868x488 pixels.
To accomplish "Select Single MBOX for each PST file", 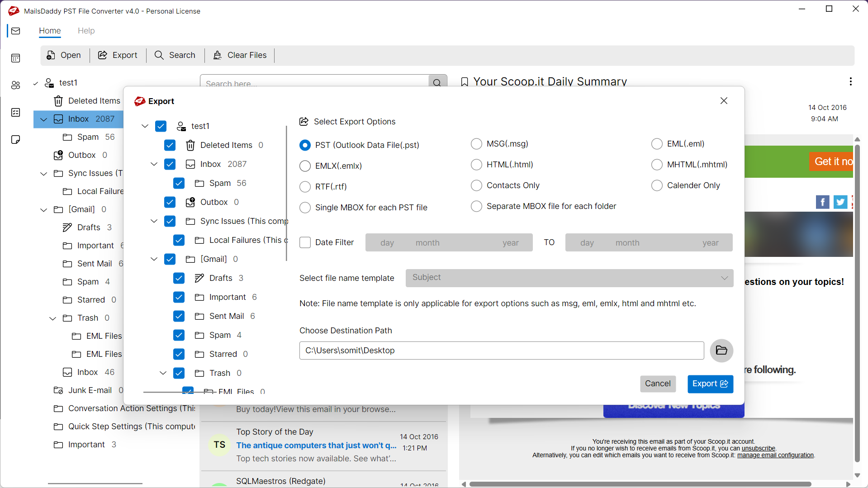I will [305, 208].
